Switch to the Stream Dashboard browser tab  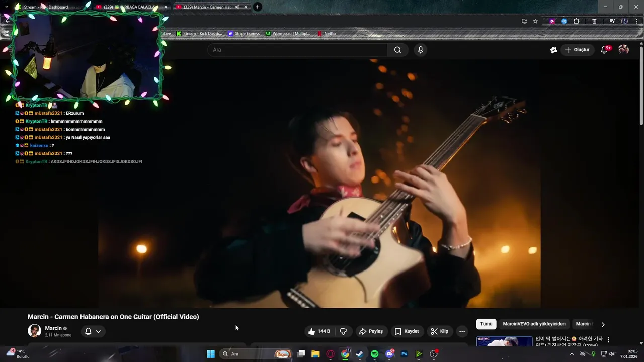coord(45,7)
